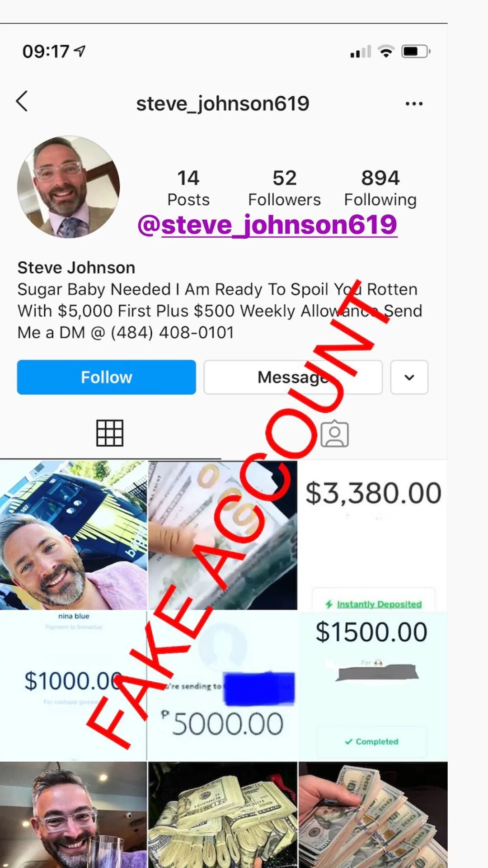
Task: Expand the suggested accounts dropdown arrow
Action: click(x=409, y=377)
